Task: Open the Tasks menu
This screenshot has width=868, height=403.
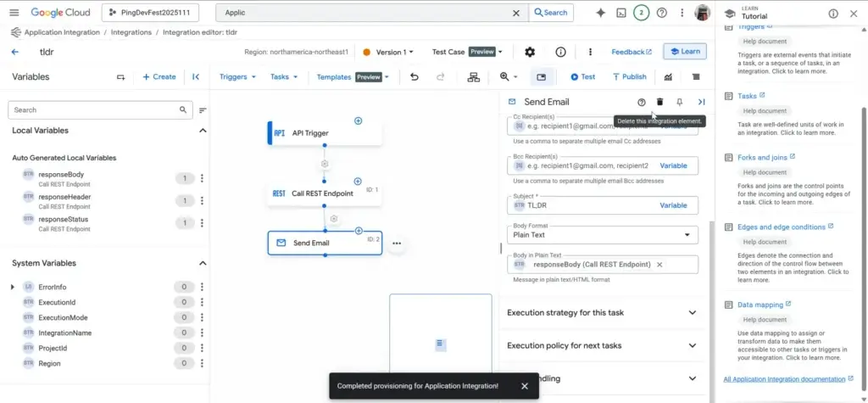Action: pos(283,76)
